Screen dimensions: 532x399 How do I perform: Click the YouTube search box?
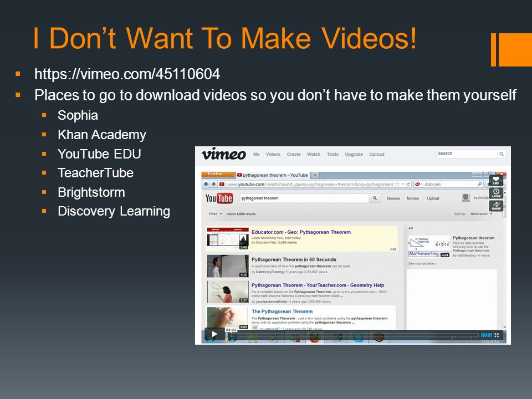304,198
